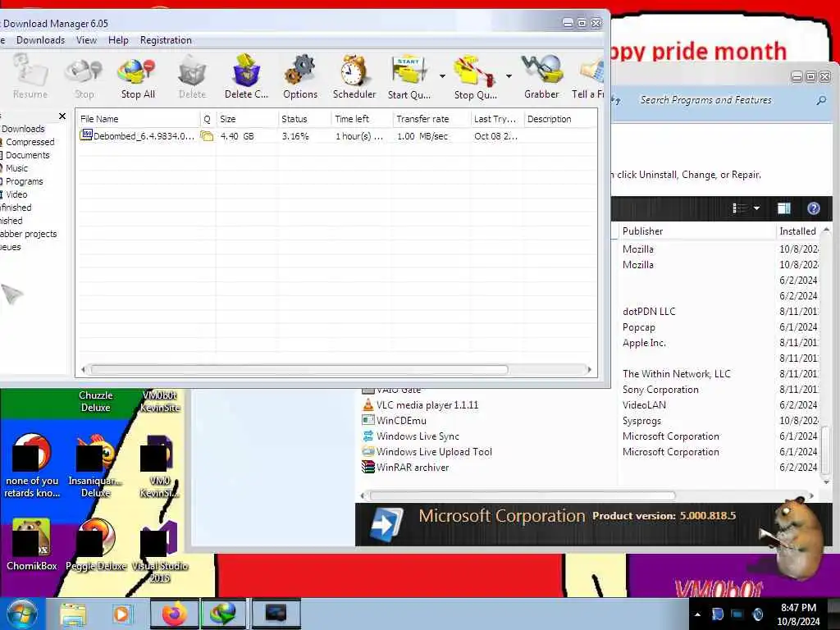The height and width of the screenshot is (630, 840).
Task: Select WinCDEmu program entry
Action: pyautogui.click(x=400, y=421)
